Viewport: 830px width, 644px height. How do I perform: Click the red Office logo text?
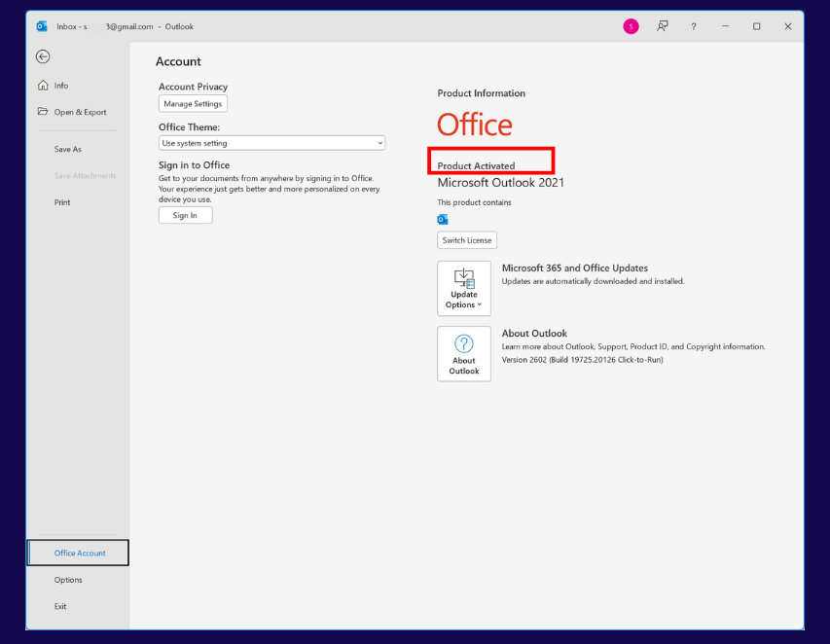click(474, 125)
